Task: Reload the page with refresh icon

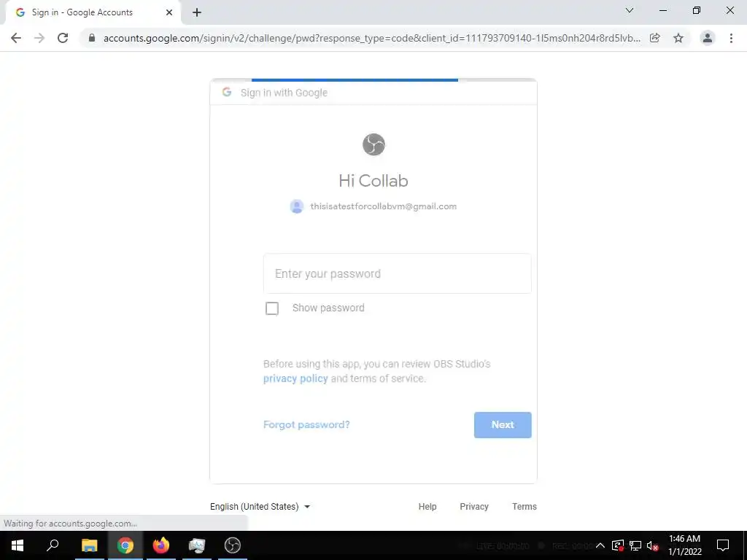Action: click(63, 38)
